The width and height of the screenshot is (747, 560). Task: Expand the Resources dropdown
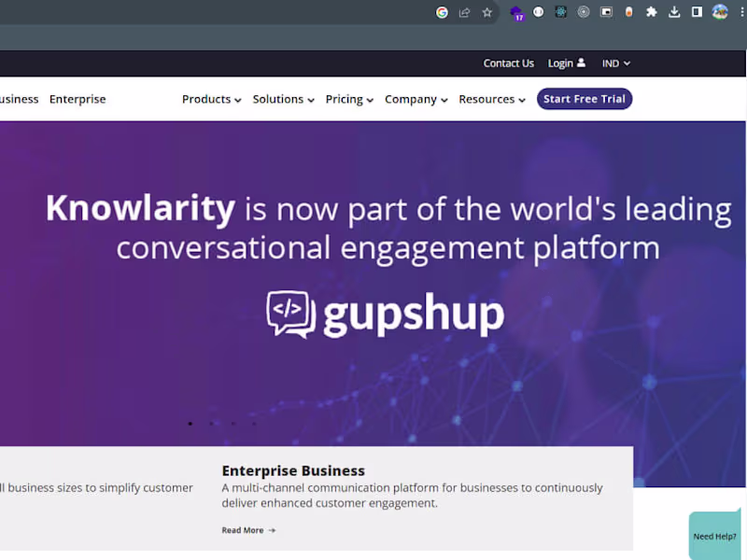pos(487,99)
